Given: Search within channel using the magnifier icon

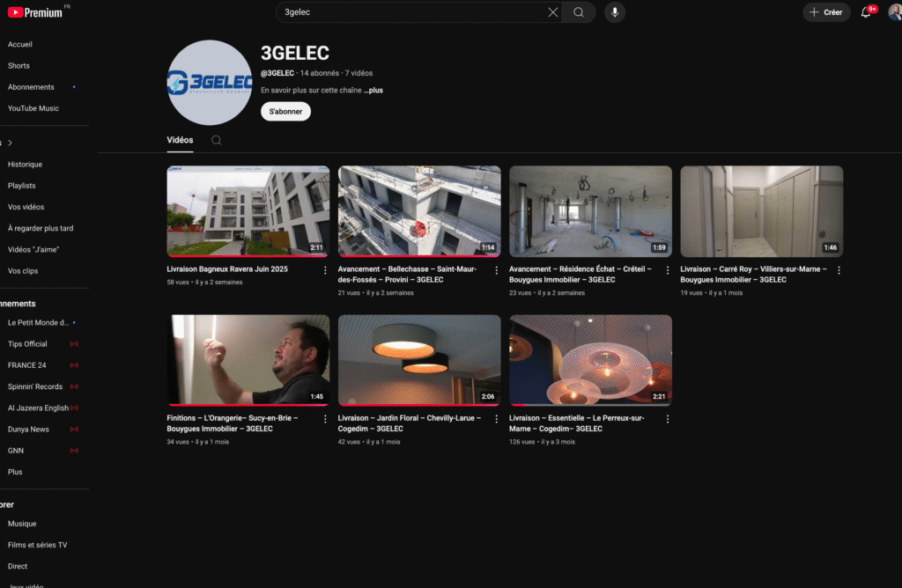Looking at the screenshot, I should point(217,140).
